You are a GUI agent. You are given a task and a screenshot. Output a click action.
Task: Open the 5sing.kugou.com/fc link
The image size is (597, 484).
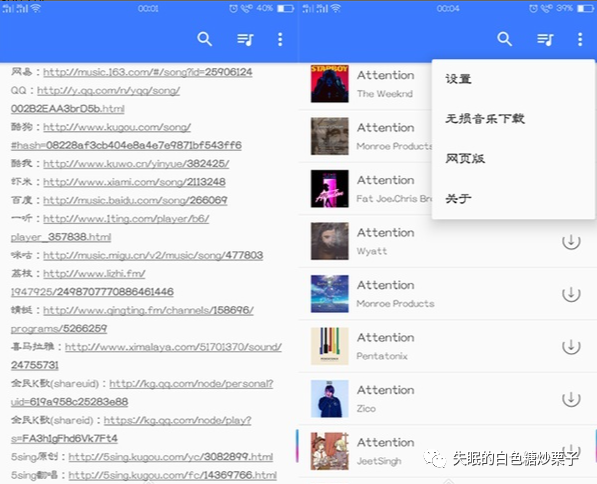[x=172, y=475]
